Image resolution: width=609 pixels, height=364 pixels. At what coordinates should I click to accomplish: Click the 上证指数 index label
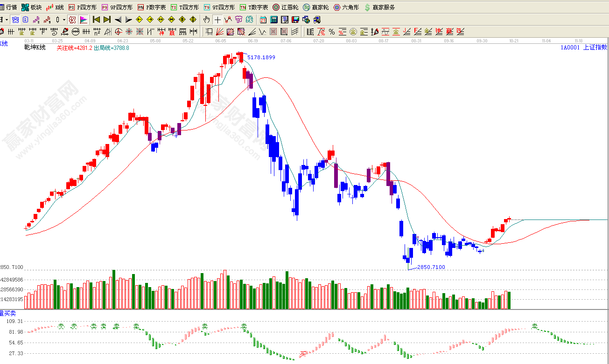pos(595,47)
